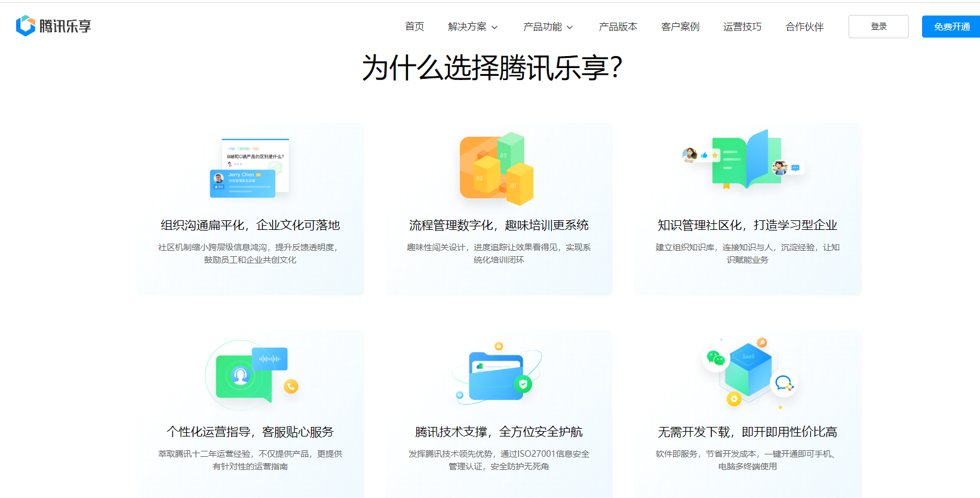Viewport: 980px width, 498px height.
Task: Click the description starting with 建立组织知识库
Action: click(x=748, y=253)
